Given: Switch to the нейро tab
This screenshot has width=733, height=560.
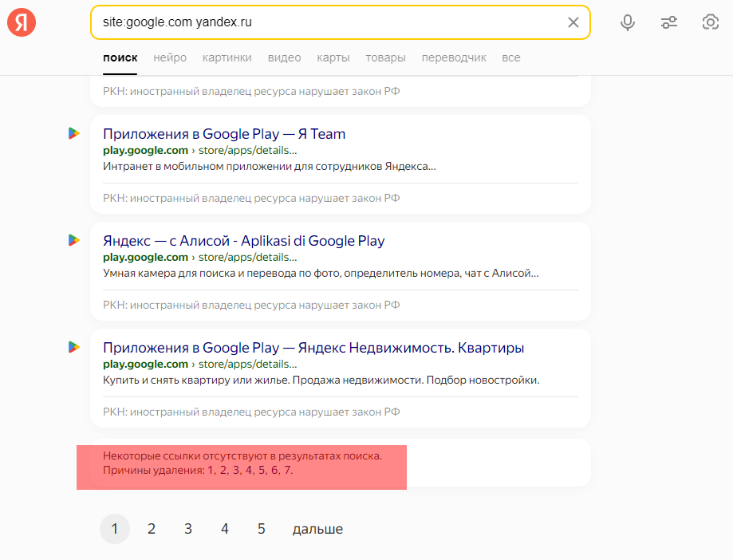Looking at the screenshot, I should point(170,57).
